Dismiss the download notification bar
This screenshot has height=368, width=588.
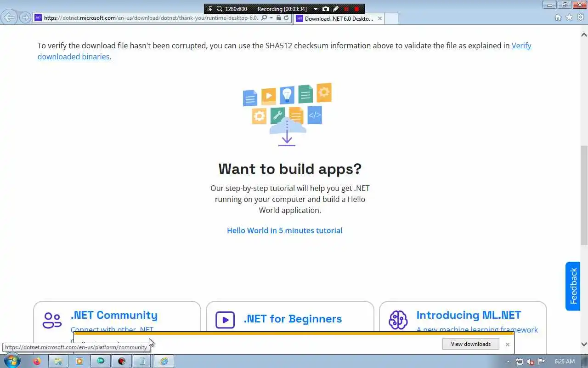click(x=507, y=344)
